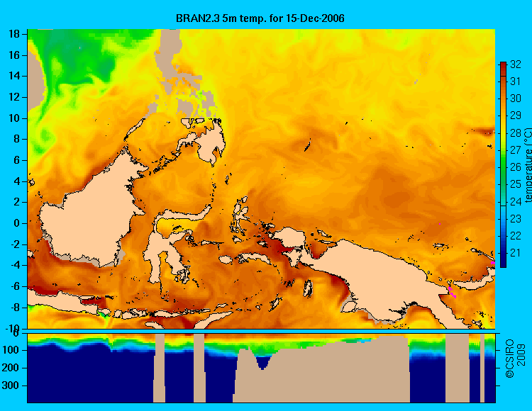Click the latitude axis label "14"
The width and height of the screenshot is (532, 411).
pyautogui.click(x=14, y=76)
